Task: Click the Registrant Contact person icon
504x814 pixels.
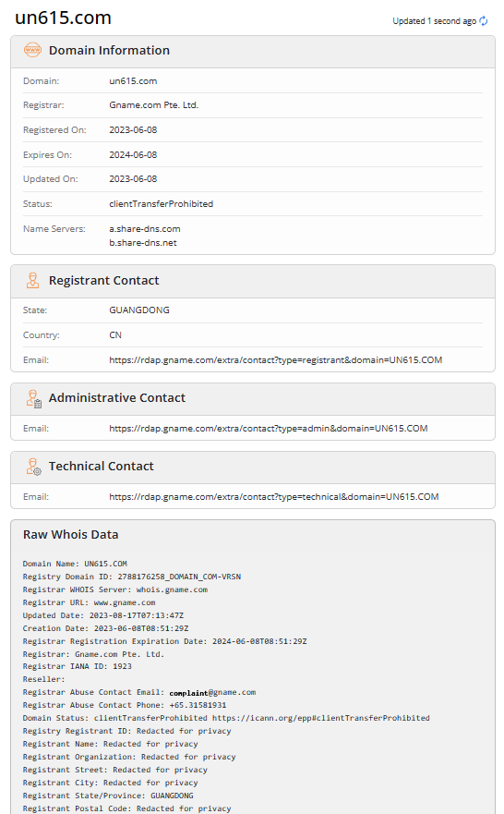Action: point(32,280)
